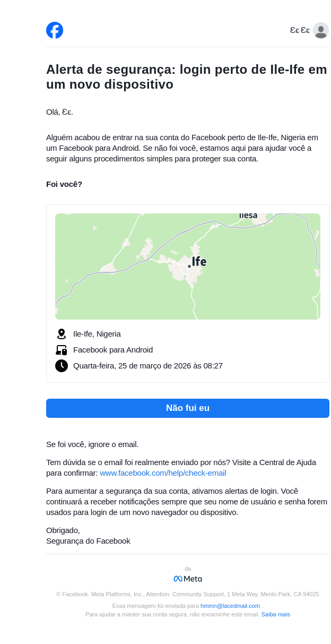The width and height of the screenshot is (331, 644).
Task: Click the Quarta-feira login date text
Action: click(x=148, y=366)
